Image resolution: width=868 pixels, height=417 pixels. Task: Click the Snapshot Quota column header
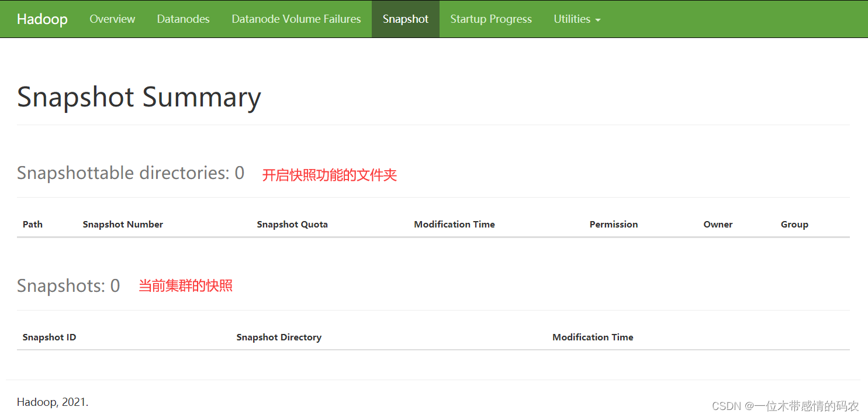pyautogui.click(x=292, y=225)
